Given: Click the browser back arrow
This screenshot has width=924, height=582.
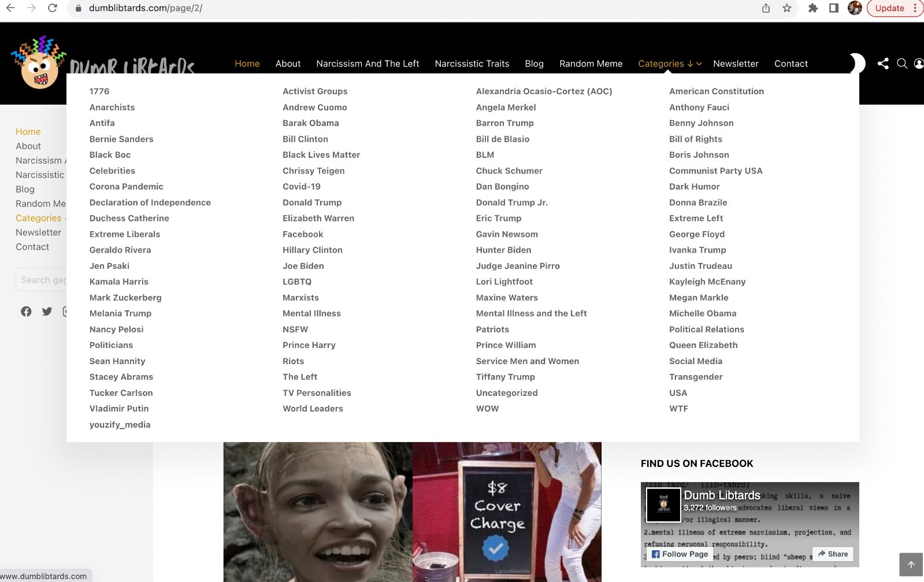Looking at the screenshot, I should 10,8.
